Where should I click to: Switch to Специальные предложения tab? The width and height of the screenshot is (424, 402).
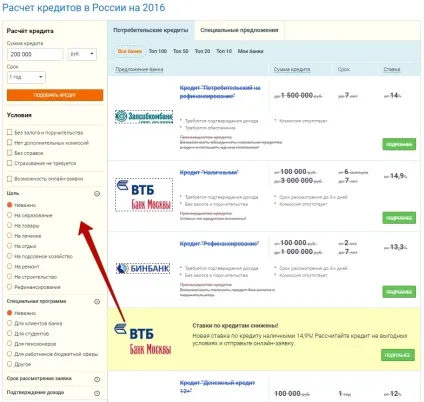[239, 30]
